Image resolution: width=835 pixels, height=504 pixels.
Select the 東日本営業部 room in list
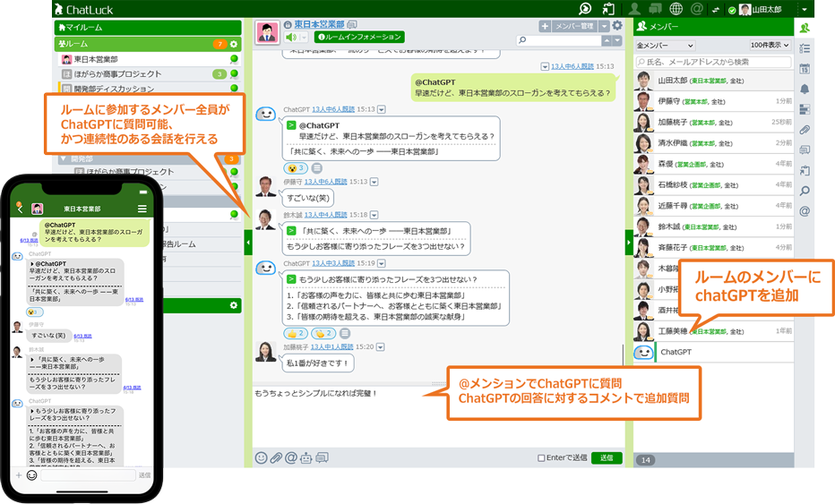[149, 59]
